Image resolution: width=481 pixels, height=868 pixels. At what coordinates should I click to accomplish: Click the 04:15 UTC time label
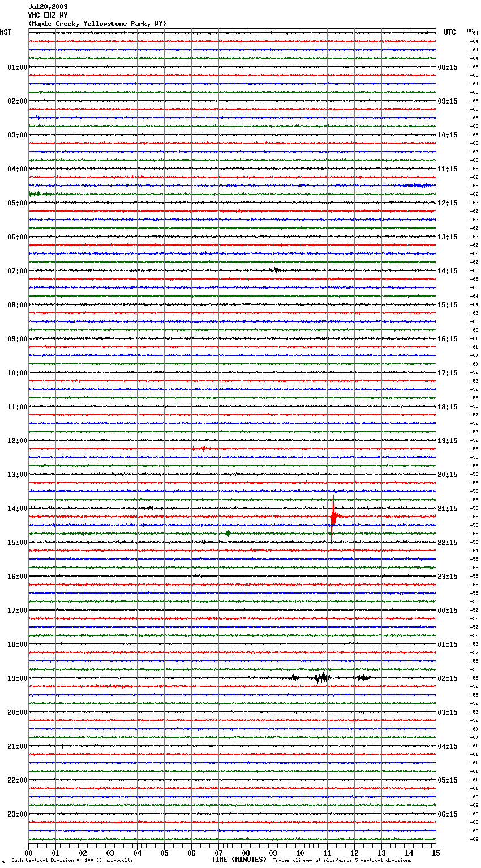point(448,746)
